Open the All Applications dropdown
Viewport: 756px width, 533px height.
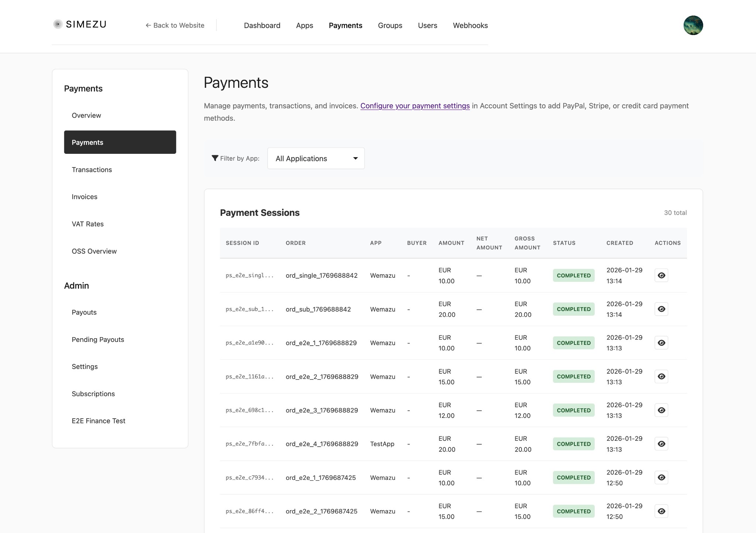click(316, 158)
